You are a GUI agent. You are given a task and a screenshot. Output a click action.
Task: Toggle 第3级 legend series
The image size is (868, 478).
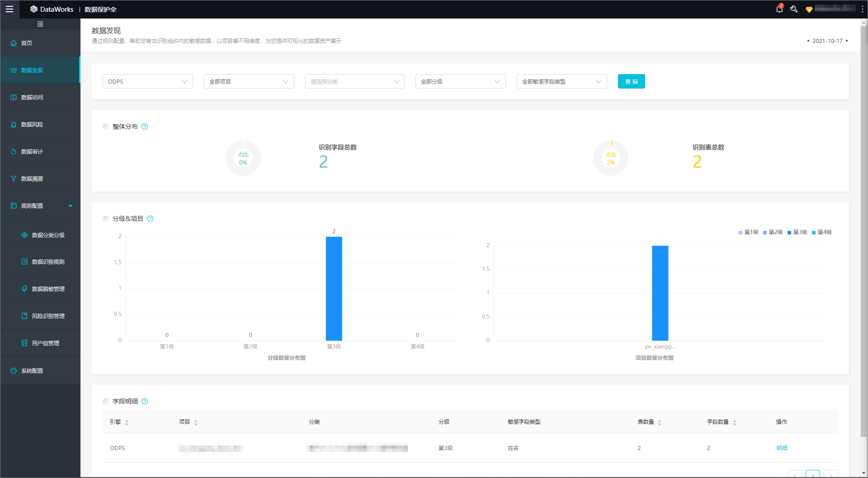pos(797,232)
